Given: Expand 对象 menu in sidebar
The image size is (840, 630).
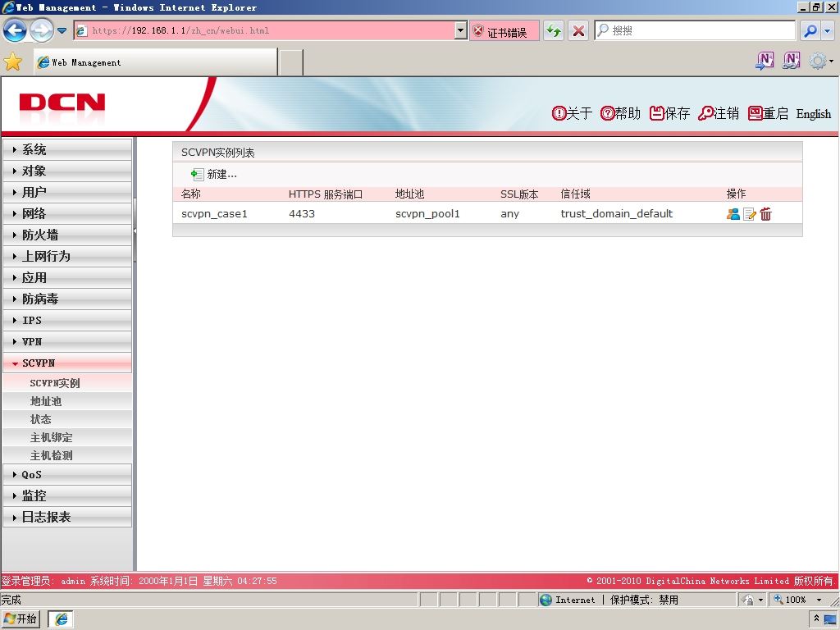Looking at the screenshot, I should [x=67, y=171].
